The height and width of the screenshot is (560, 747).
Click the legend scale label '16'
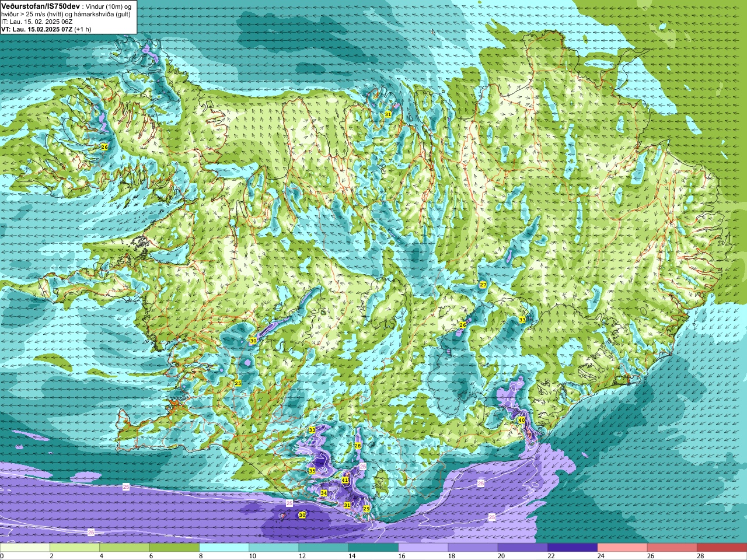402,556
